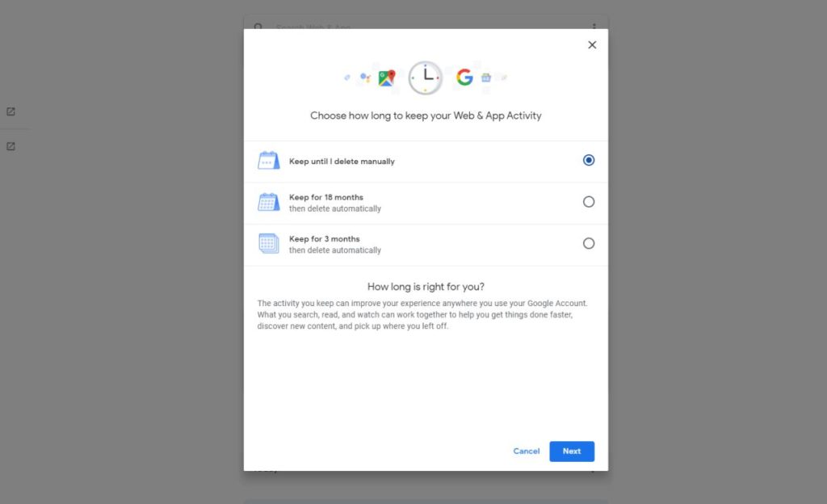827x504 pixels.
Task: Click Cancel to dismiss the dialog
Action: [526, 451]
